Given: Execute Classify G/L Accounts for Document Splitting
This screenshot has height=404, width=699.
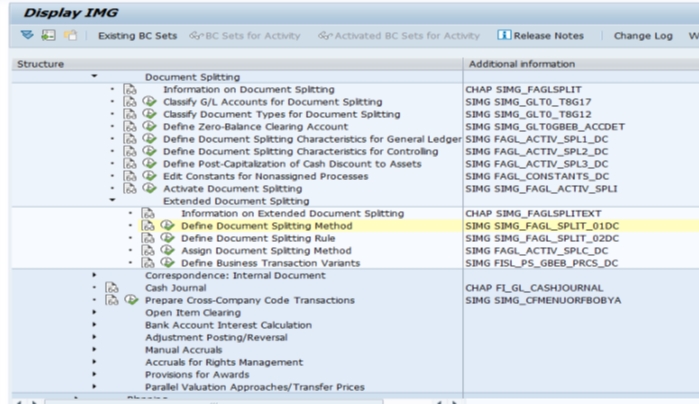Looking at the screenshot, I should click(149, 102).
